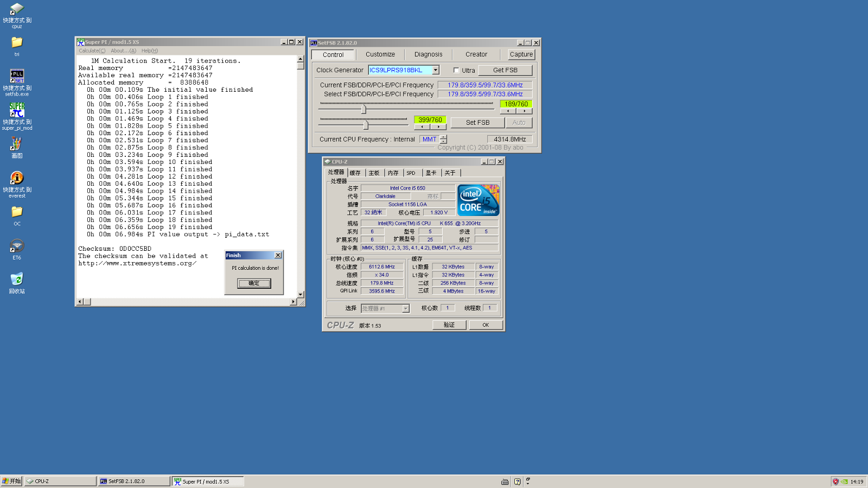Open the Help menu in Super PI
The height and width of the screenshot is (488, 868).
point(150,50)
